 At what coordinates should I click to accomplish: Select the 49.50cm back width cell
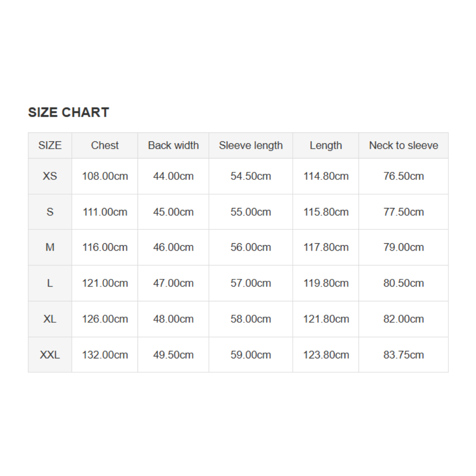pyautogui.click(x=173, y=355)
